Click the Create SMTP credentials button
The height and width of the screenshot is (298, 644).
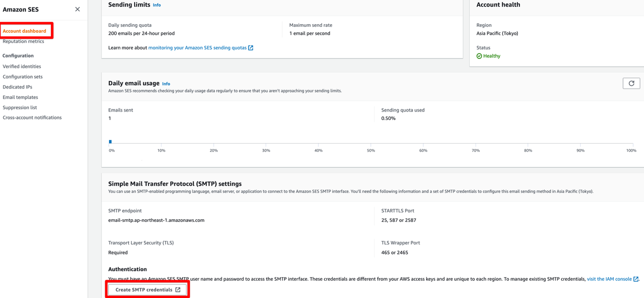[148, 289]
